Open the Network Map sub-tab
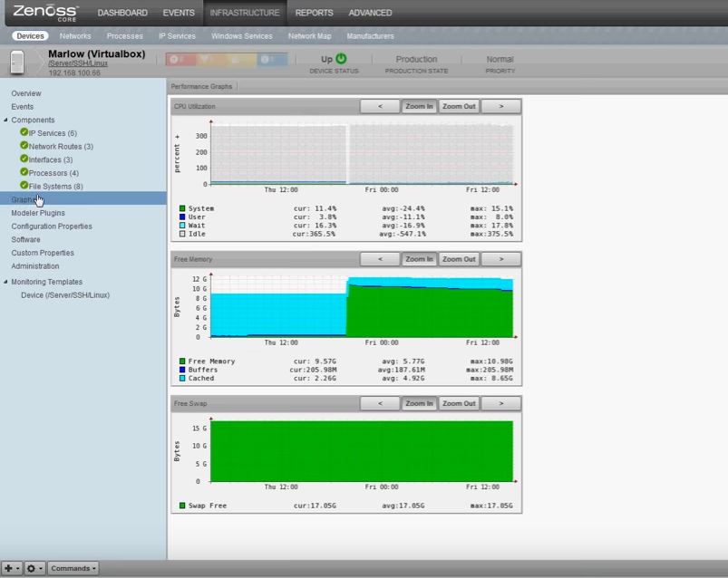This screenshot has height=578, width=728. coord(310,36)
